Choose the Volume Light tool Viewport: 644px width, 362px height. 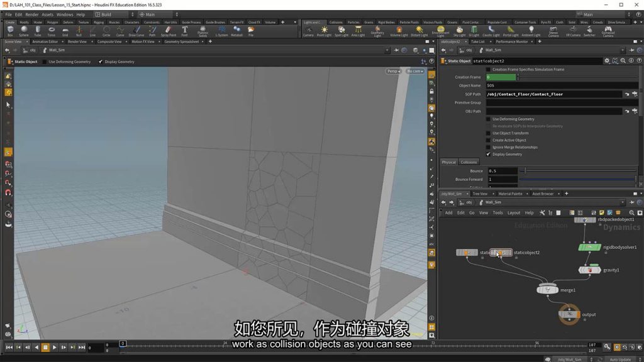[399, 31]
